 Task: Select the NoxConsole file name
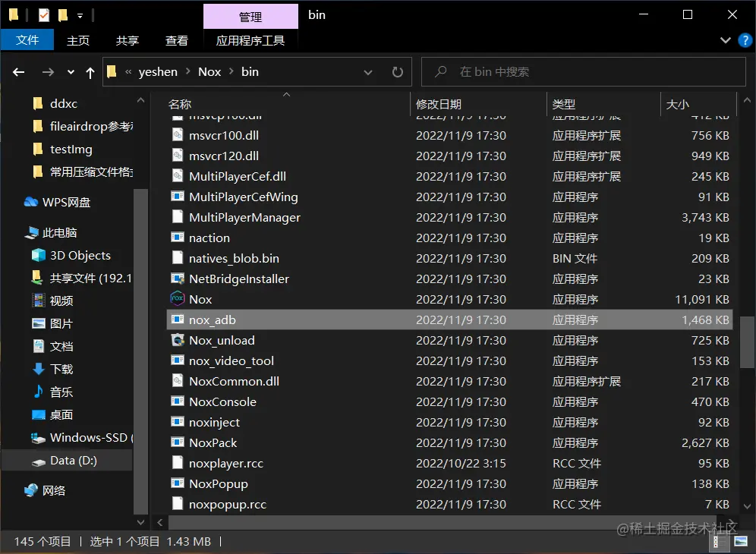222,401
